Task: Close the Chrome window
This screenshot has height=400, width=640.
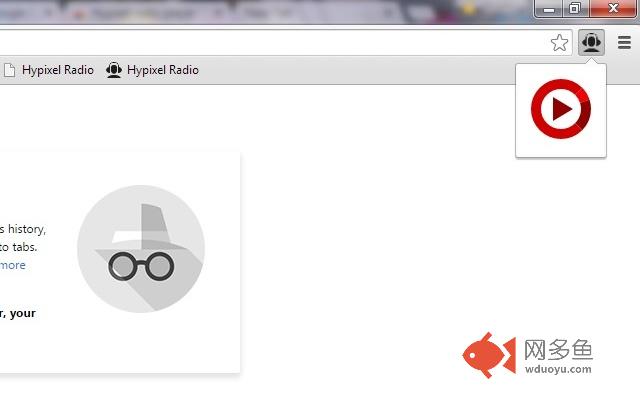Action: (613, 9)
